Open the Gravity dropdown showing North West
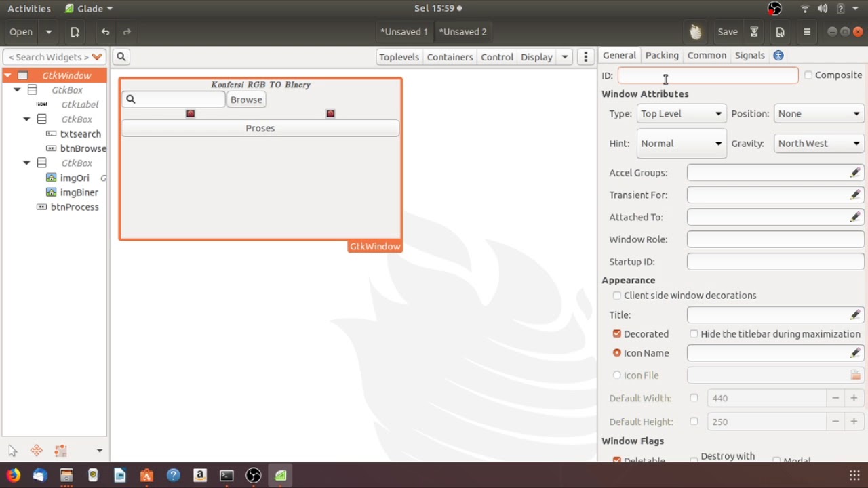The image size is (868, 488). pyautogui.click(x=819, y=144)
